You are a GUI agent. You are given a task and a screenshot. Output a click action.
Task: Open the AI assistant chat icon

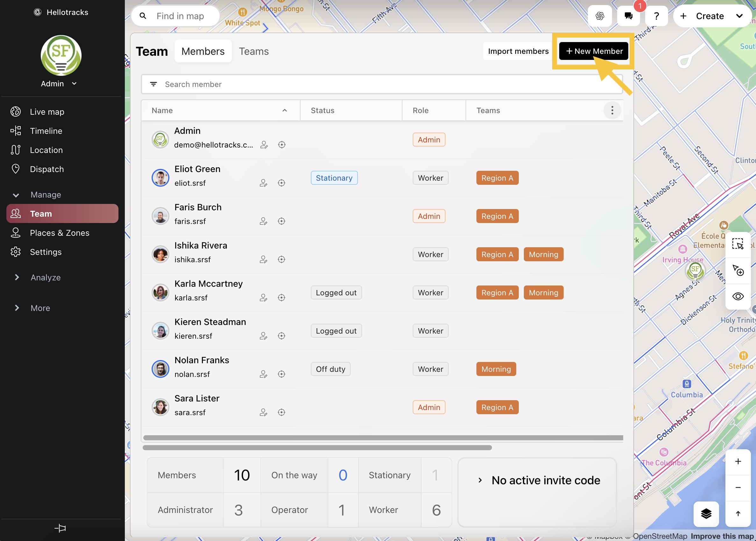600,16
